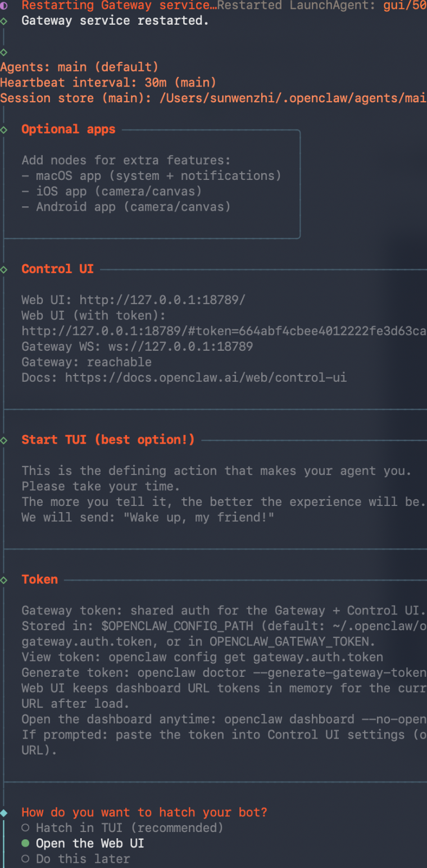The width and height of the screenshot is (427, 868).
Task: Click the diamond marker beside Gateway service restarted
Action: click(4, 21)
